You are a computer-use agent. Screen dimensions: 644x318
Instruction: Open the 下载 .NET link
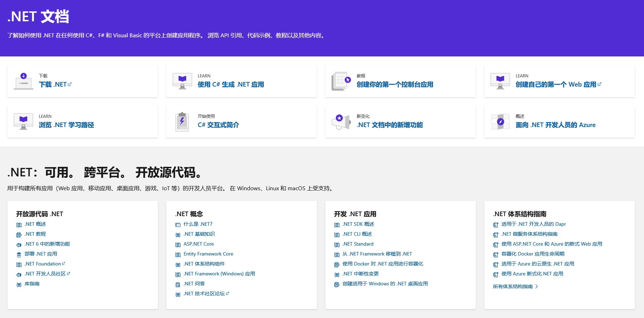coord(53,84)
